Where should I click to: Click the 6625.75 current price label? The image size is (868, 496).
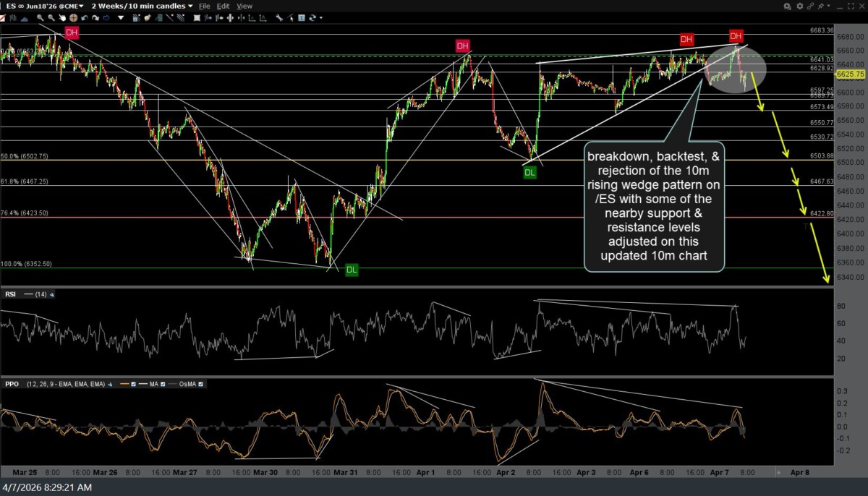tap(851, 74)
